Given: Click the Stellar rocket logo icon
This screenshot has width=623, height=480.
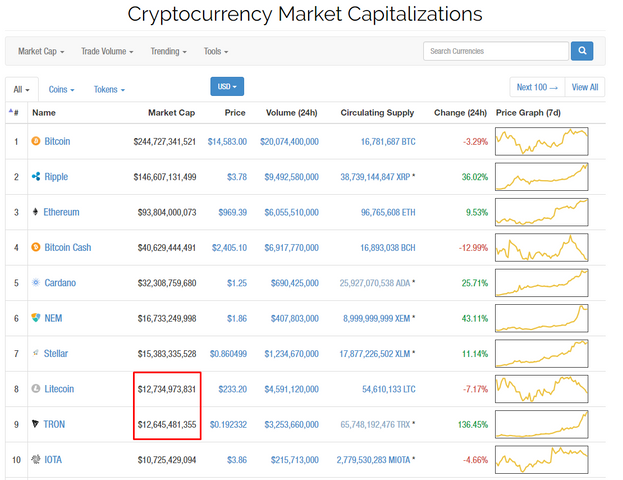Looking at the screenshot, I should tap(35, 353).
